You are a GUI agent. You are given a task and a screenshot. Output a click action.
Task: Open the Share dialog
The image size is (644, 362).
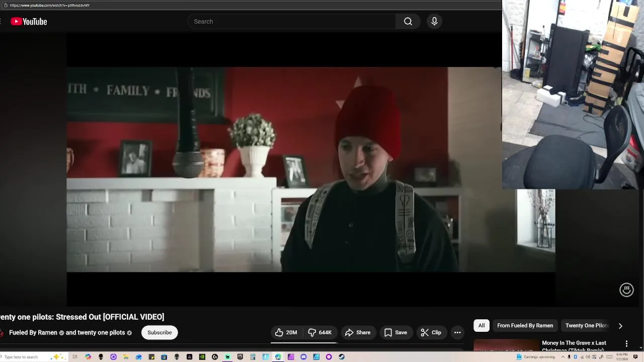[x=358, y=332]
